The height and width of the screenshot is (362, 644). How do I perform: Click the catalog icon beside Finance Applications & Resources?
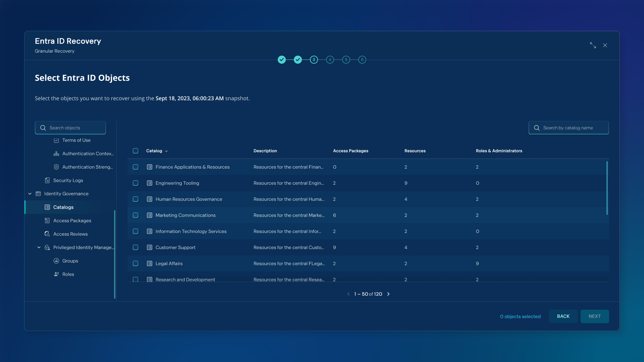pyautogui.click(x=150, y=167)
